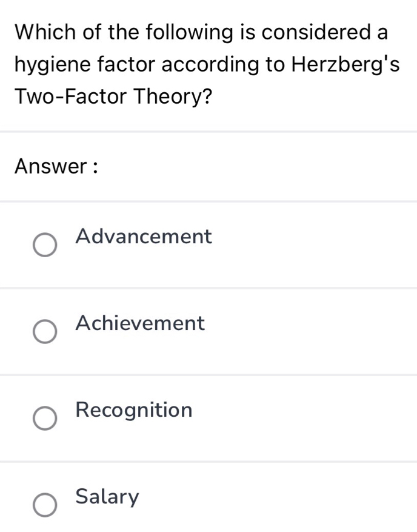The image size is (417, 532).
Task: Click the Advancement option row
Action: [208, 243]
